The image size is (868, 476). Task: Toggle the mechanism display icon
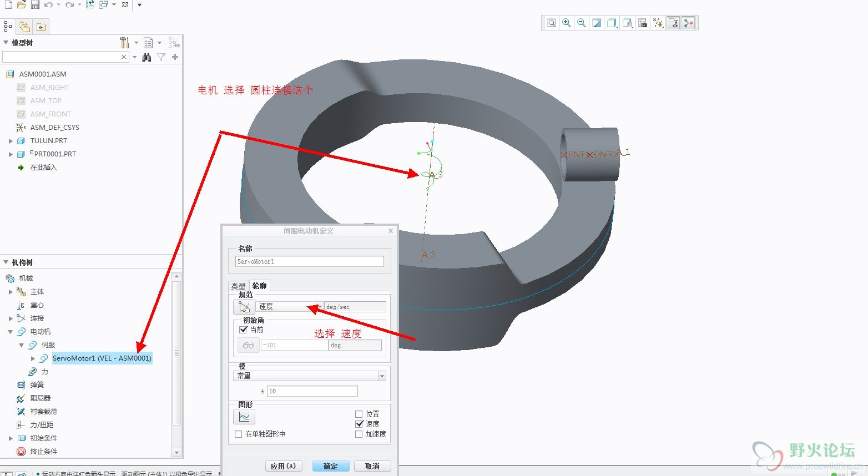688,23
